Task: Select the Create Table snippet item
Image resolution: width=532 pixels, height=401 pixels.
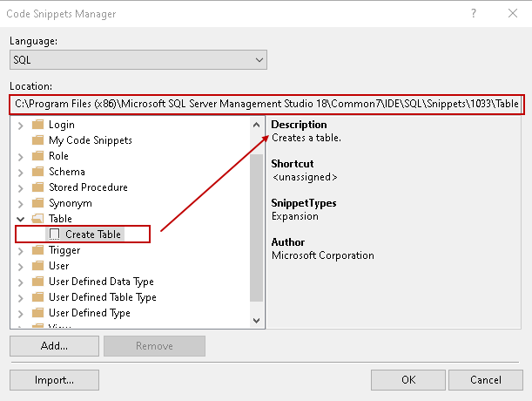Action: coord(92,234)
